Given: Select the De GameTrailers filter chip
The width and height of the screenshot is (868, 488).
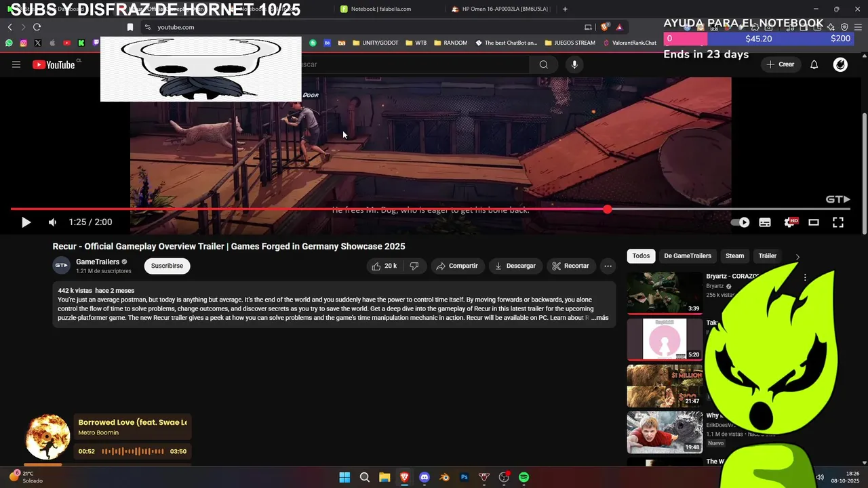Looking at the screenshot, I should 688,256.
